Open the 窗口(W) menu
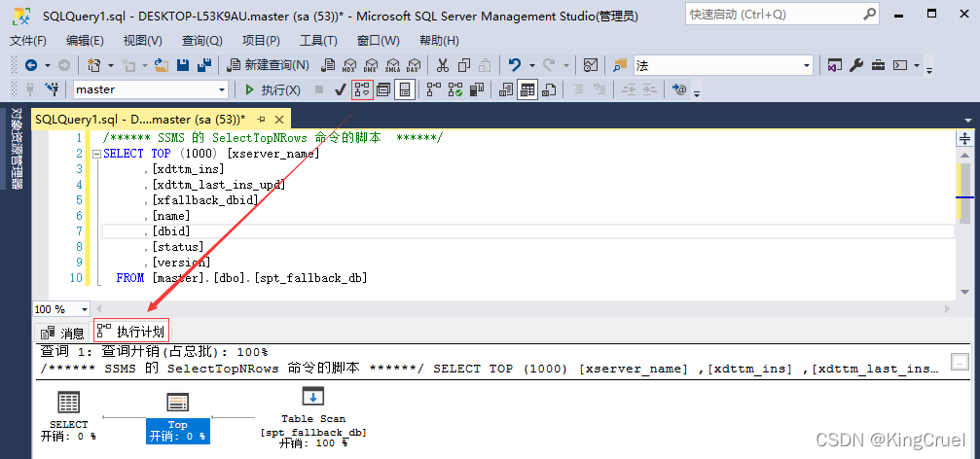The image size is (980, 459). 379,41
